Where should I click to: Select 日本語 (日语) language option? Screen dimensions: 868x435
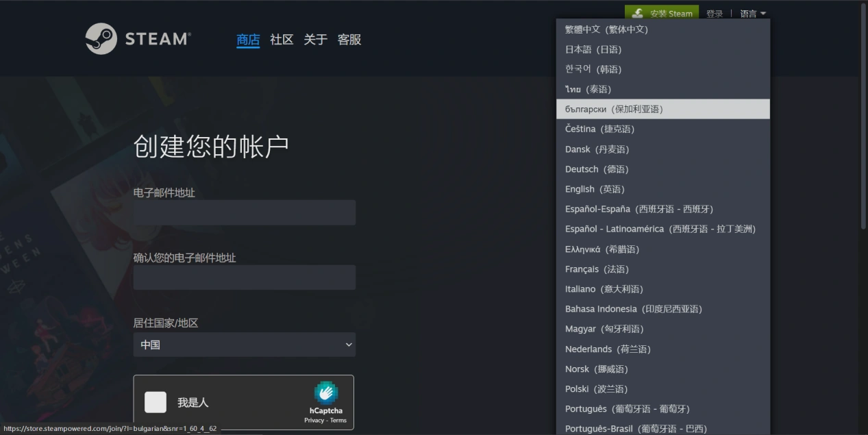point(593,49)
